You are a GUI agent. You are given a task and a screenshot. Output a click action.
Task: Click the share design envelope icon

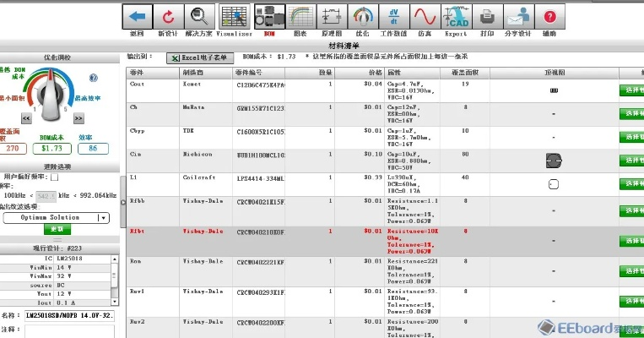point(518,16)
